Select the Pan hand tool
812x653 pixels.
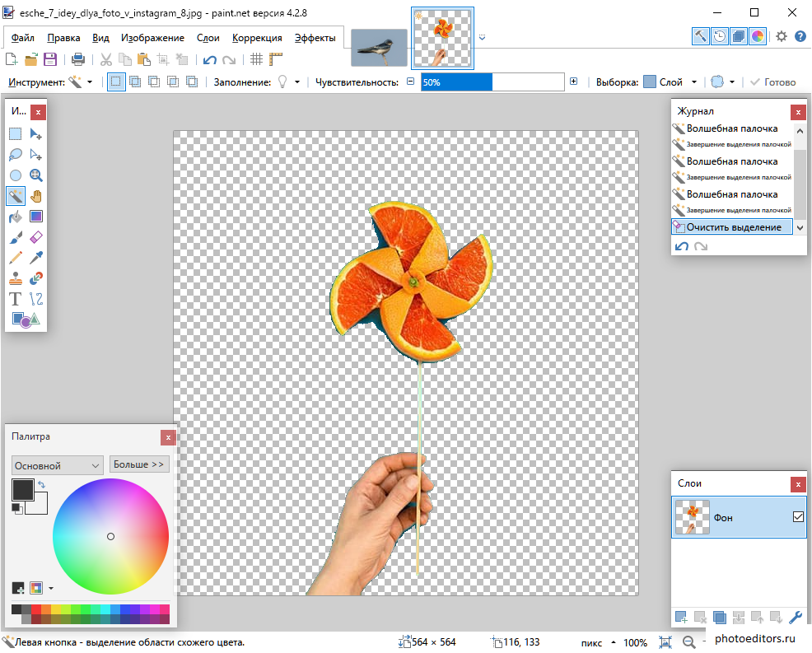(x=35, y=196)
